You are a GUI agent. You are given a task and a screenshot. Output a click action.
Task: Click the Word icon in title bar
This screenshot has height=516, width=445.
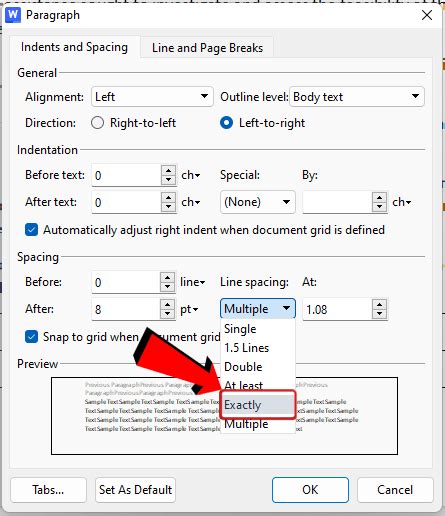[13, 15]
